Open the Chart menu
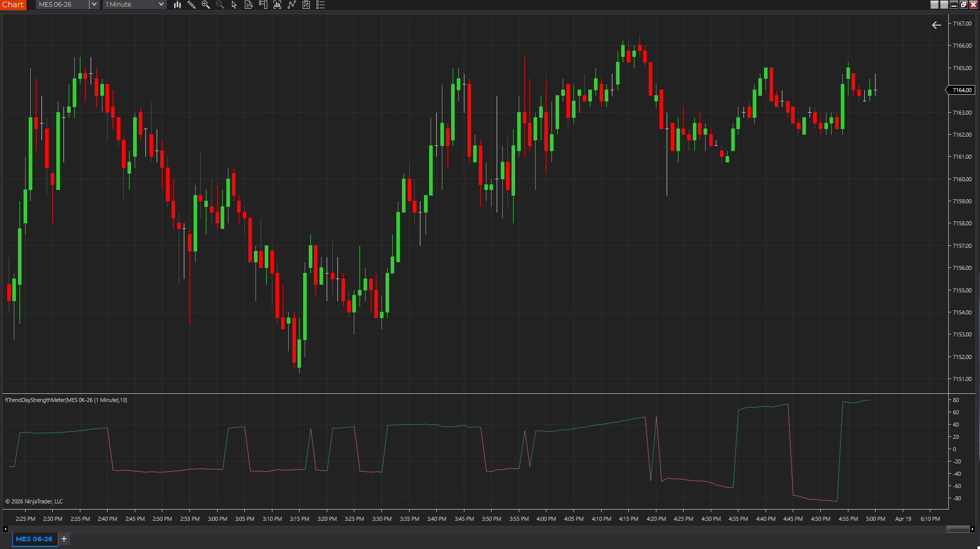Screen dimensions: 980x549 [13, 4]
